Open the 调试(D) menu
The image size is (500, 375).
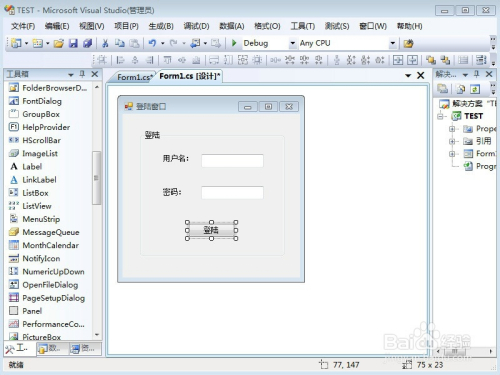(x=196, y=26)
